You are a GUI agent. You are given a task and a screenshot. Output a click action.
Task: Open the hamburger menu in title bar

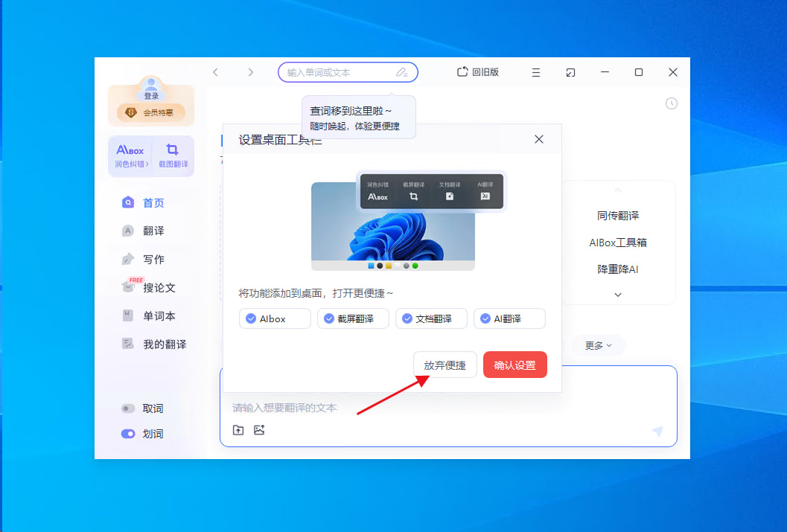tap(536, 72)
